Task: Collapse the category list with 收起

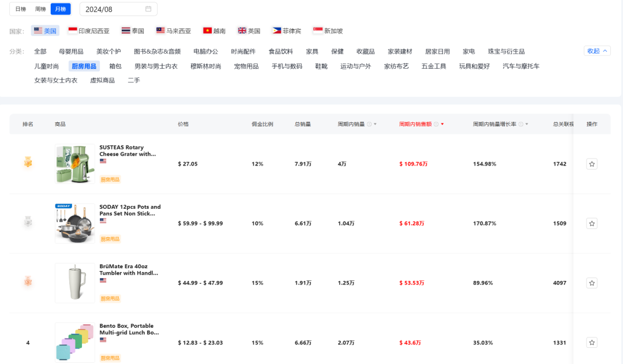Action: click(x=597, y=51)
